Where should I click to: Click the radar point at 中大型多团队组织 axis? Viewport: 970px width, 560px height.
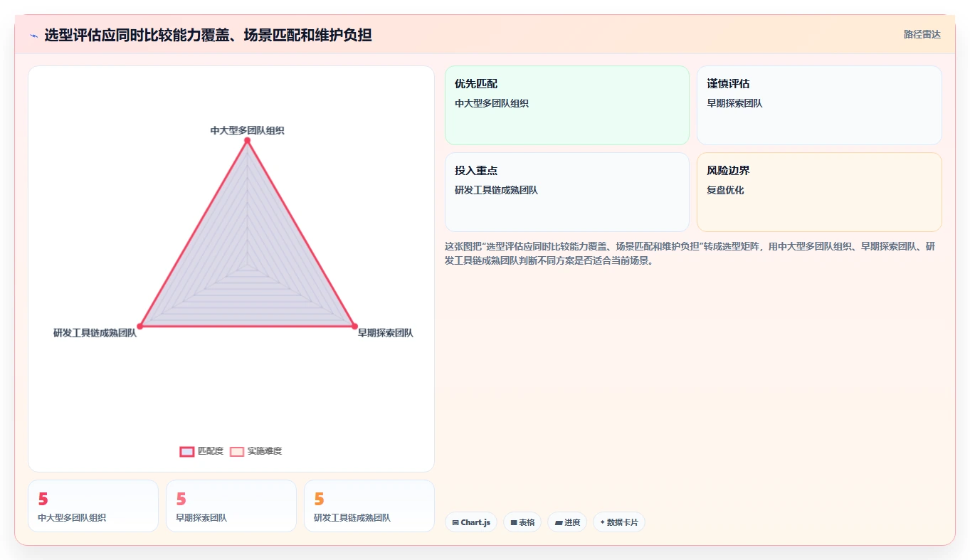tap(247, 140)
